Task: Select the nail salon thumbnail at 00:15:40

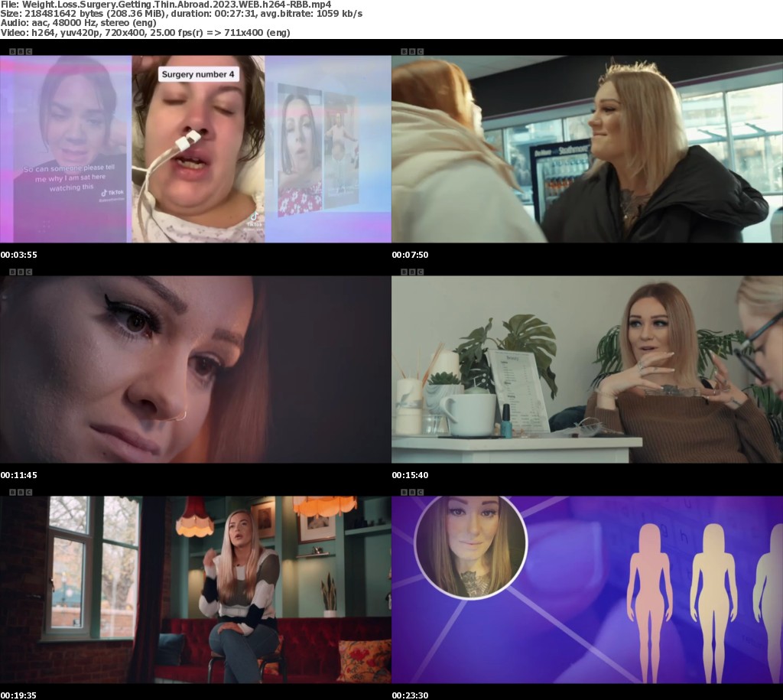Action: point(586,369)
